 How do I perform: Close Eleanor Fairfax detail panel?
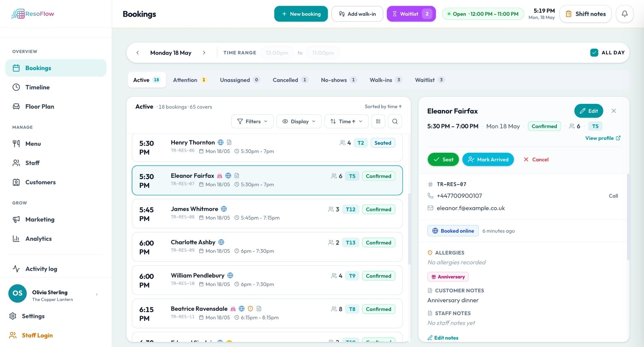pos(614,111)
